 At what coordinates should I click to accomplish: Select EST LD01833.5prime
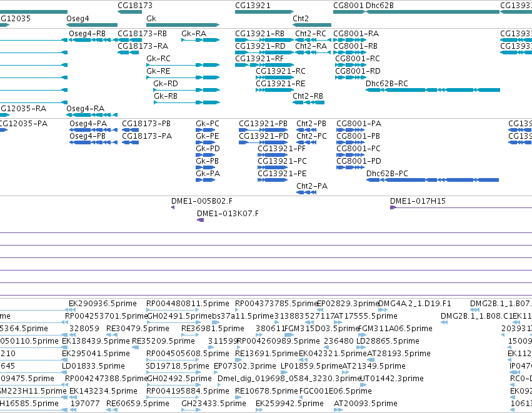[x=93, y=366]
